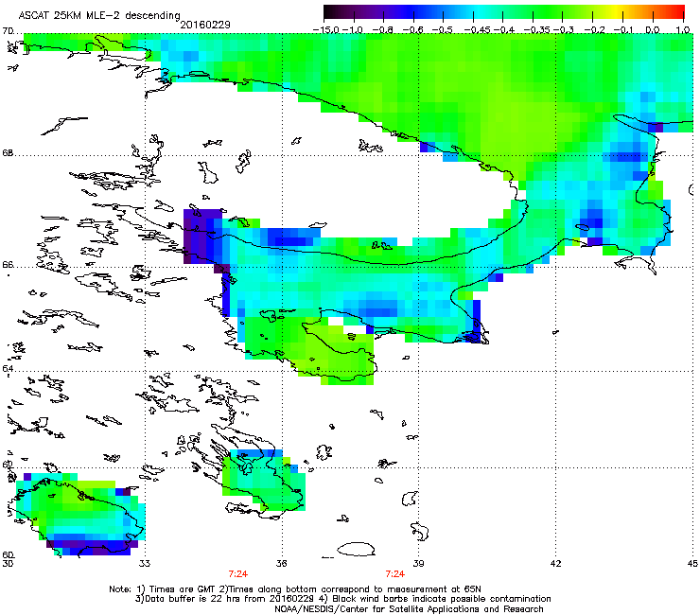Click the longitude label '33' on the bottom axis
Screen dimensions: 700x615
click(145, 564)
